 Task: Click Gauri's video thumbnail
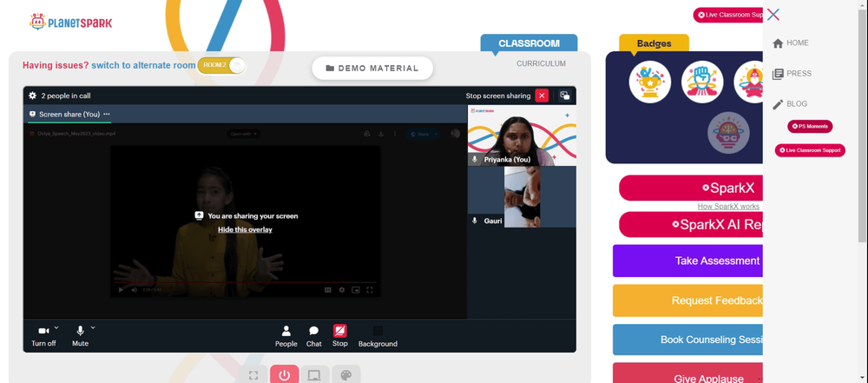[522, 197]
